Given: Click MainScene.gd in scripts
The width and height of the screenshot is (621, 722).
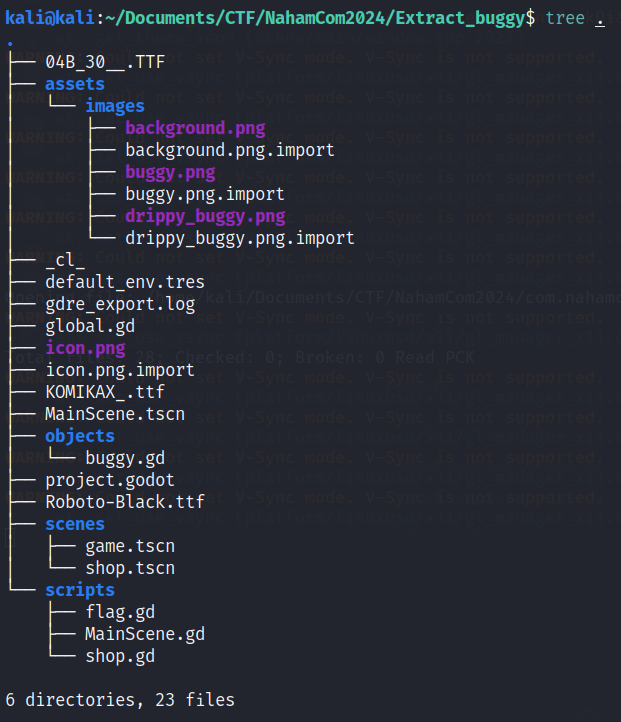Looking at the screenshot, I should [x=145, y=634].
